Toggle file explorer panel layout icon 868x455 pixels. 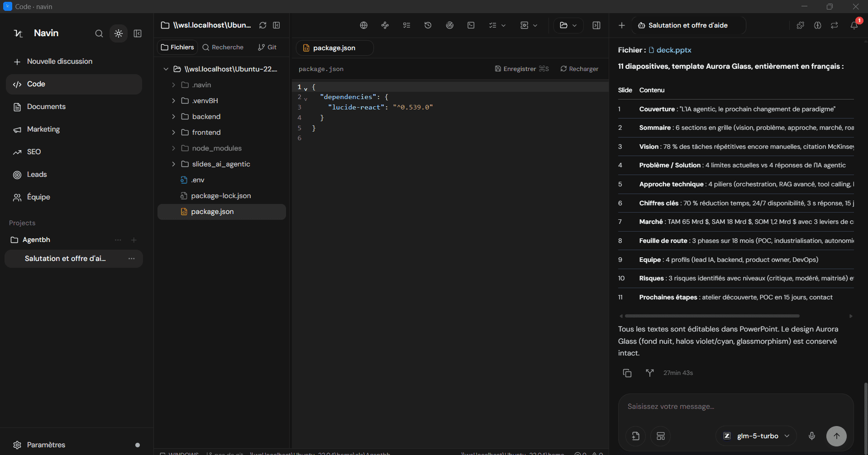click(x=277, y=25)
